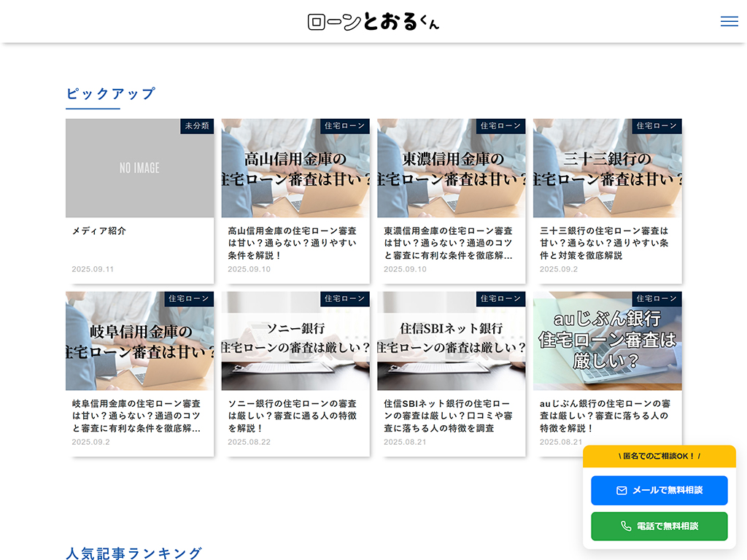Open ソニー銀行 article thumbnail
The height and width of the screenshot is (560, 747).
point(295,341)
